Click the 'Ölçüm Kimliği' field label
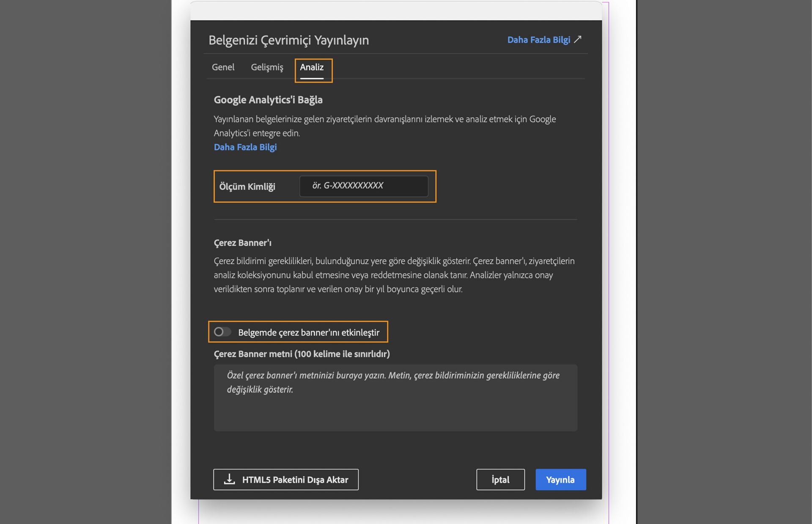Viewport: 812px width, 524px height. [x=247, y=186]
